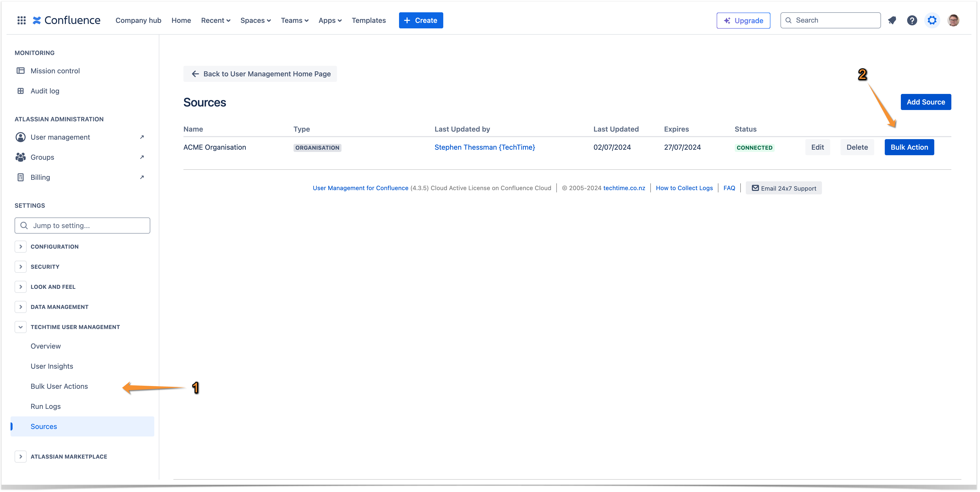Viewport: 980px width, 492px height.
Task: Open the Spaces dropdown menu
Action: 255,20
